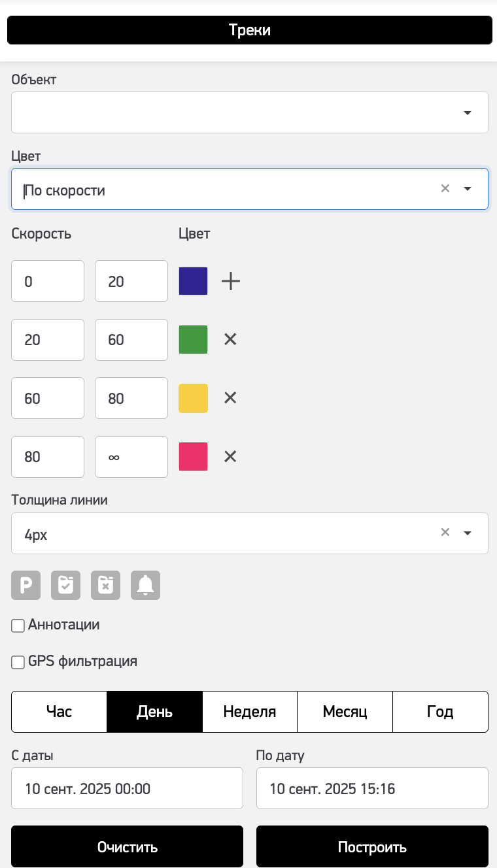This screenshot has width=497, height=868.
Task: Toggle the fuel canister checkmark icon
Action: coord(66,586)
